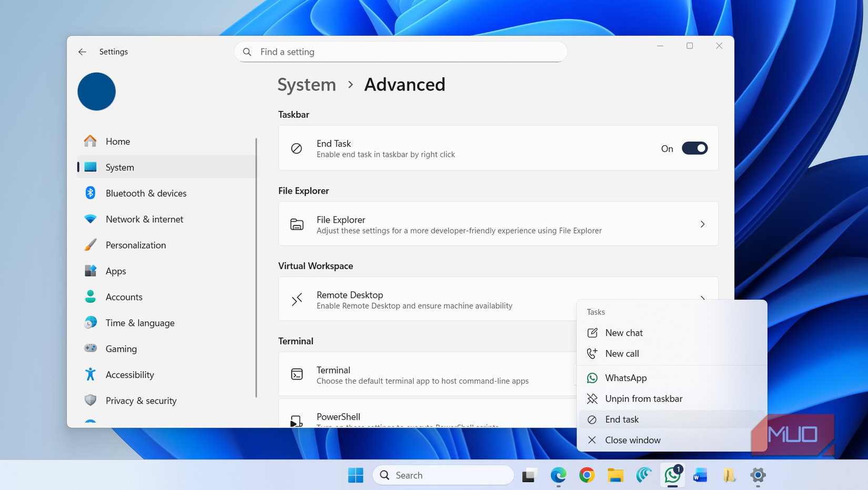The height and width of the screenshot is (490, 868).
Task: Select the Bluetooth & devices icon
Action: [90, 193]
